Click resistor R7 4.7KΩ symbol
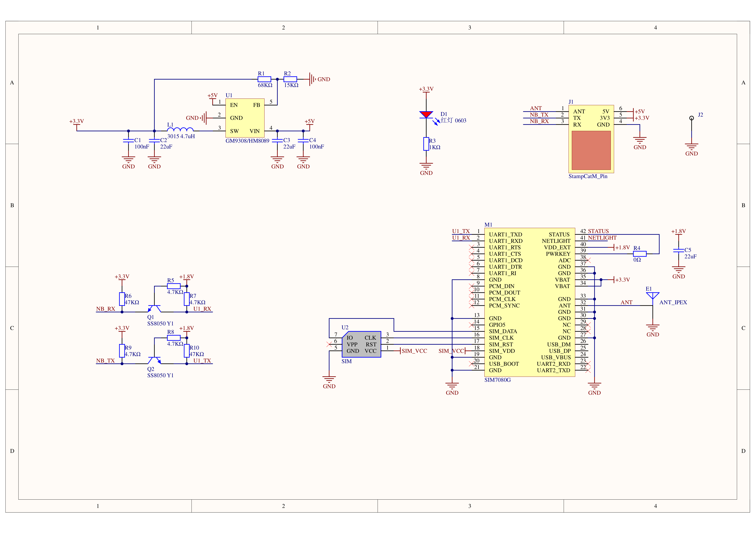The height and width of the screenshot is (534, 756). (x=187, y=299)
